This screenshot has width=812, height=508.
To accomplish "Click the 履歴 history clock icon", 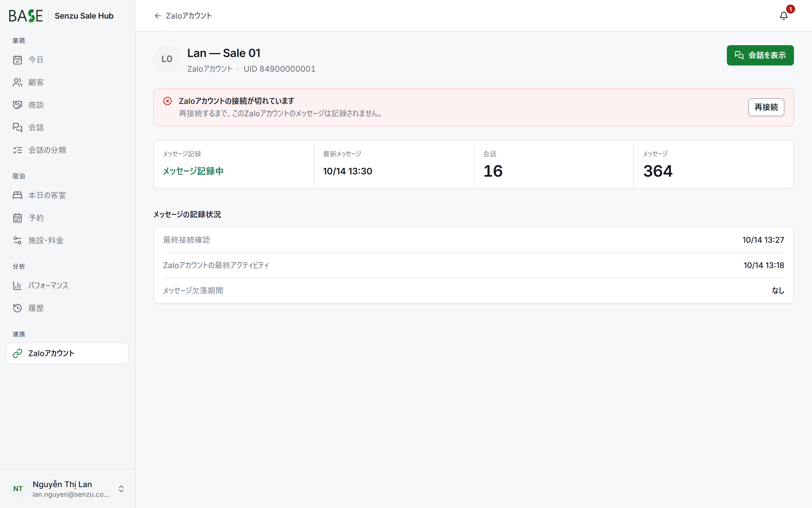I will (17, 308).
